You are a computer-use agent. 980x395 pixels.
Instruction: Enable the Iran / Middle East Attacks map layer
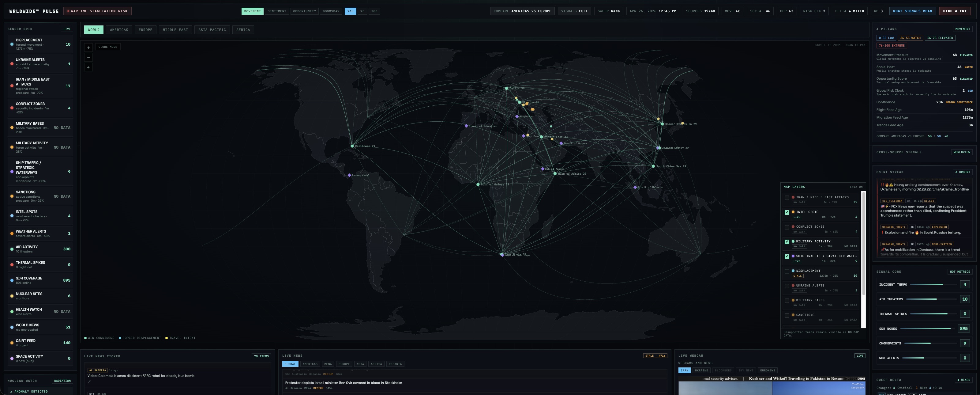787,198
